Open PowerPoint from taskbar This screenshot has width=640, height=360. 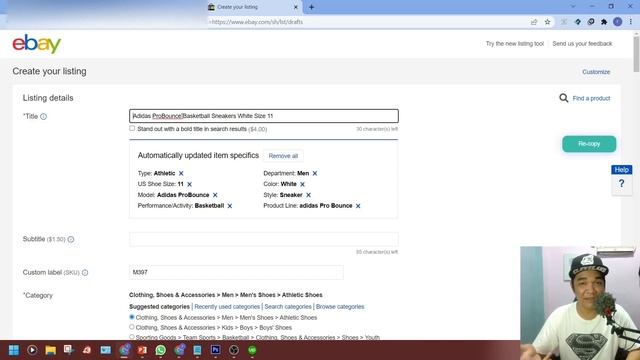(142, 350)
